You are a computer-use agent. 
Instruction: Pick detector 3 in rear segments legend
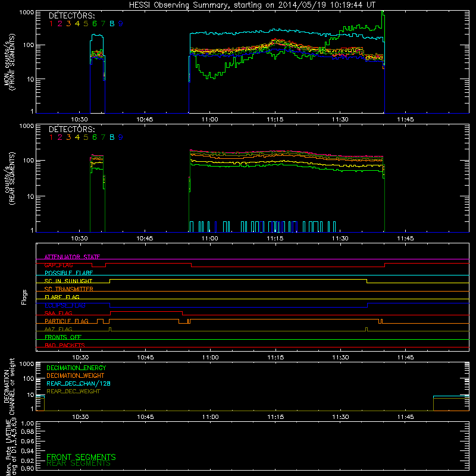(68, 137)
